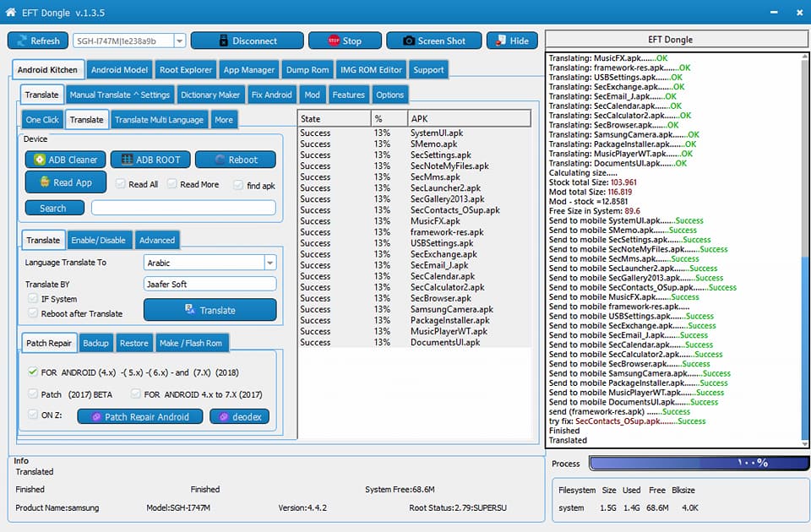
Task: Click the % column header
Action: 389,118
